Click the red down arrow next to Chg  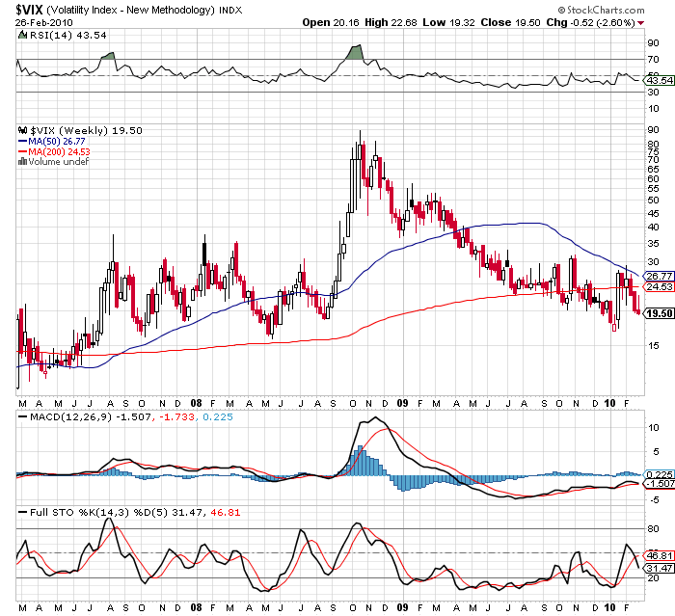[x=641, y=23]
